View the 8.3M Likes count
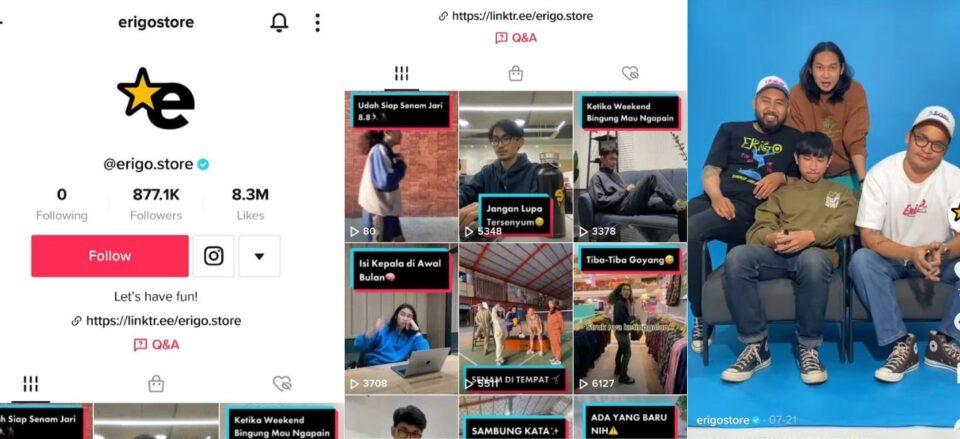 [x=250, y=204]
